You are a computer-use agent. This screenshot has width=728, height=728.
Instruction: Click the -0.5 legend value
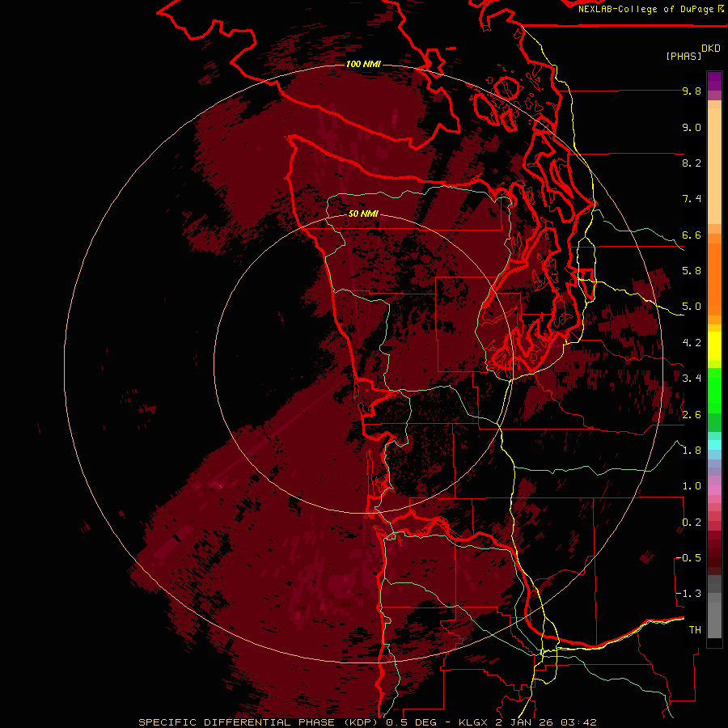(x=688, y=558)
